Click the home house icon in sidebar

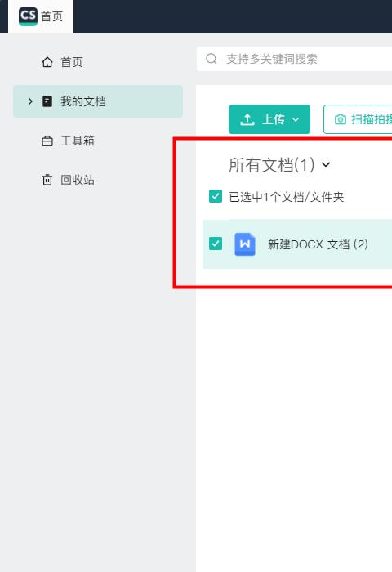point(47,62)
